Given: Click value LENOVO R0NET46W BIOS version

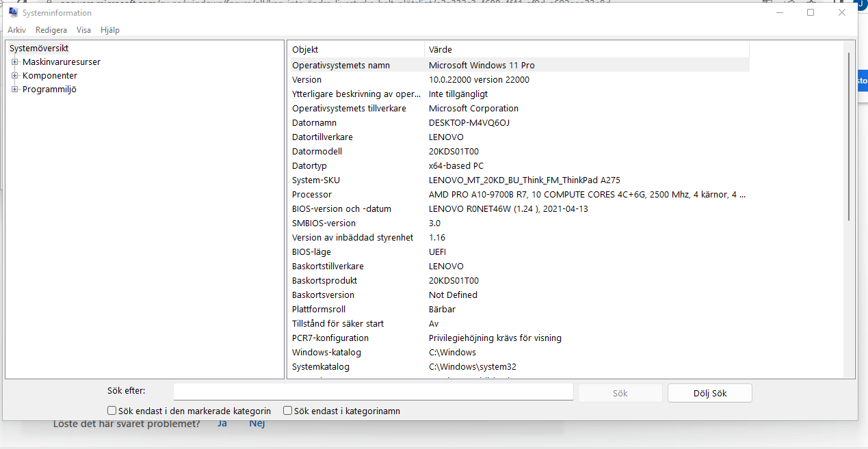Looking at the screenshot, I should (x=508, y=208).
